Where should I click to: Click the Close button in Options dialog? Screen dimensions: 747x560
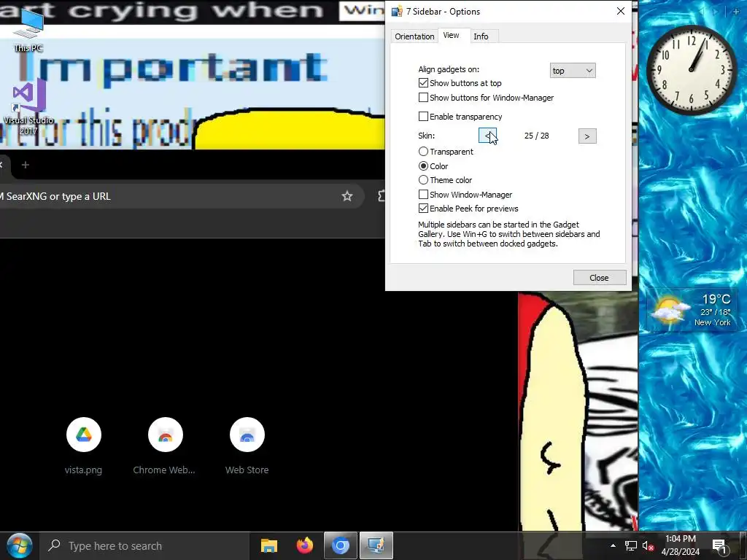pyautogui.click(x=600, y=278)
